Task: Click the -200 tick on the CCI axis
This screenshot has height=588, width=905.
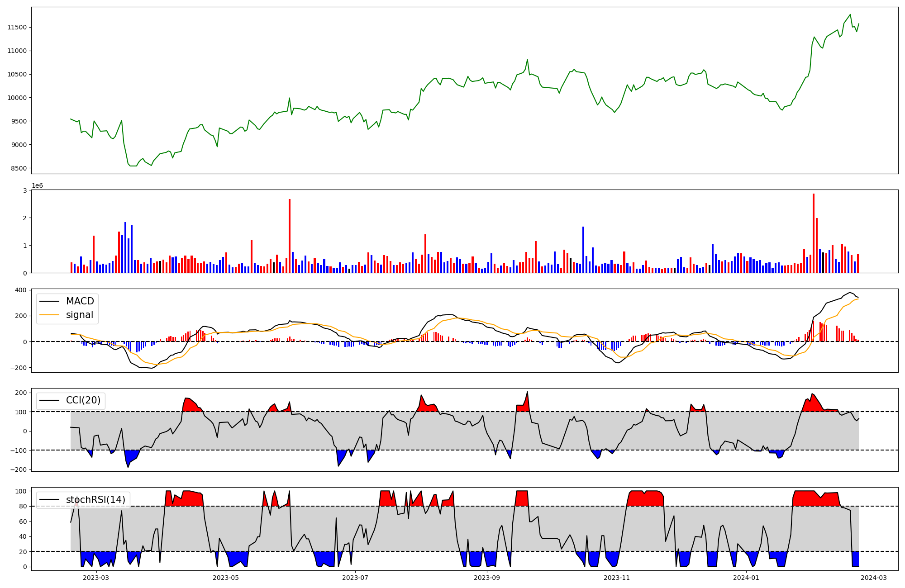Action: pyautogui.click(x=19, y=469)
